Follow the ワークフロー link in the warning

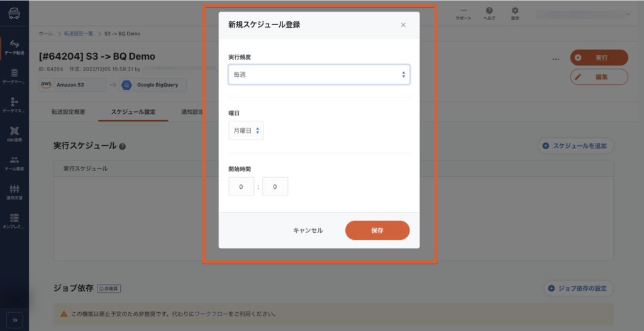211,313
